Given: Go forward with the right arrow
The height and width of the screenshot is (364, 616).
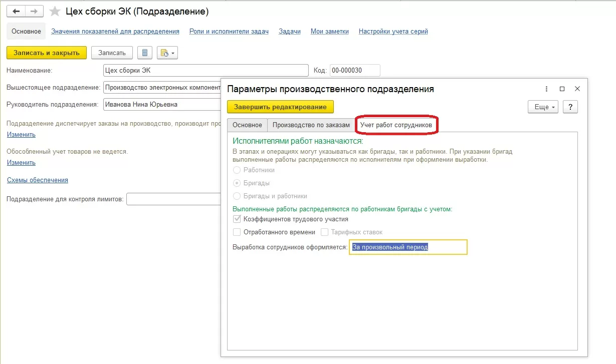Looking at the screenshot, I should point(34,11).
